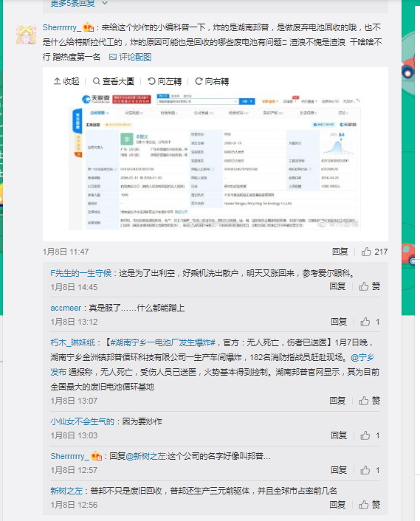Open Sherrrrrry_'s avatar picture
The image size is (420, 521).
pos(26,35)
